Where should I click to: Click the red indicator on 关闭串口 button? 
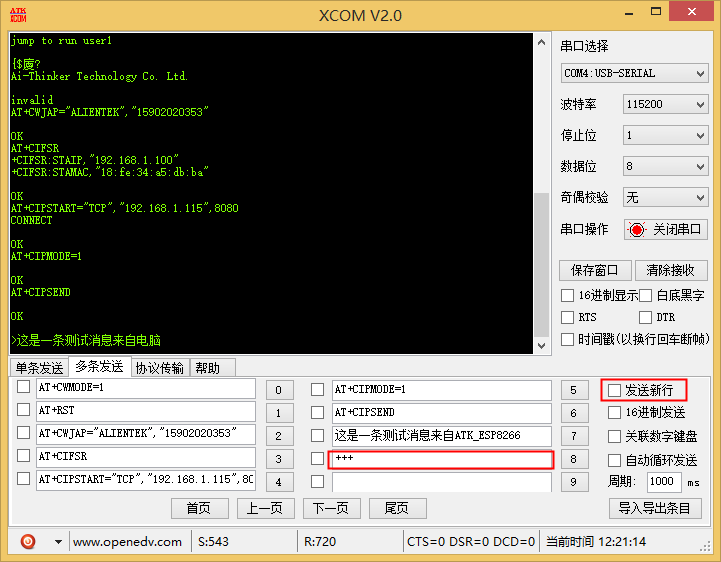coord(637,230)
